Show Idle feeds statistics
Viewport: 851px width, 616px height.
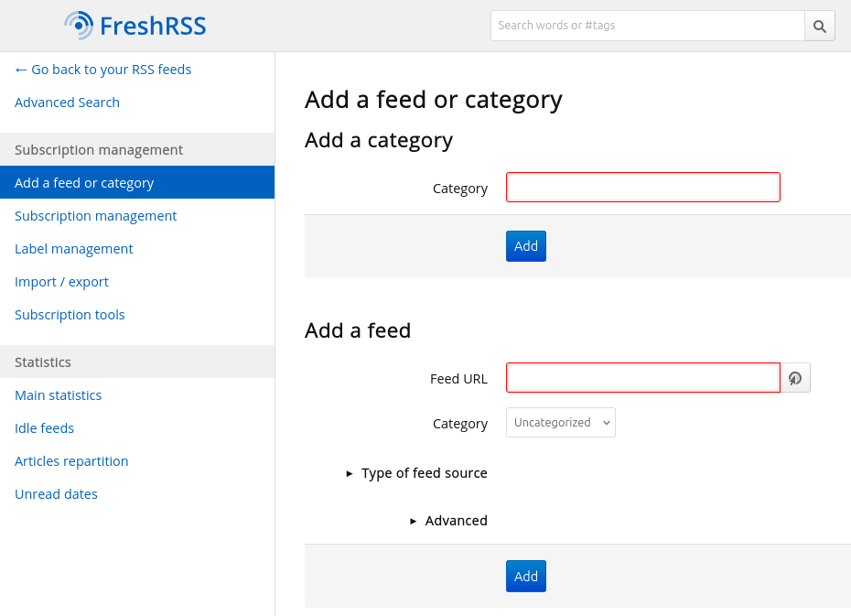tap(44, 428)
